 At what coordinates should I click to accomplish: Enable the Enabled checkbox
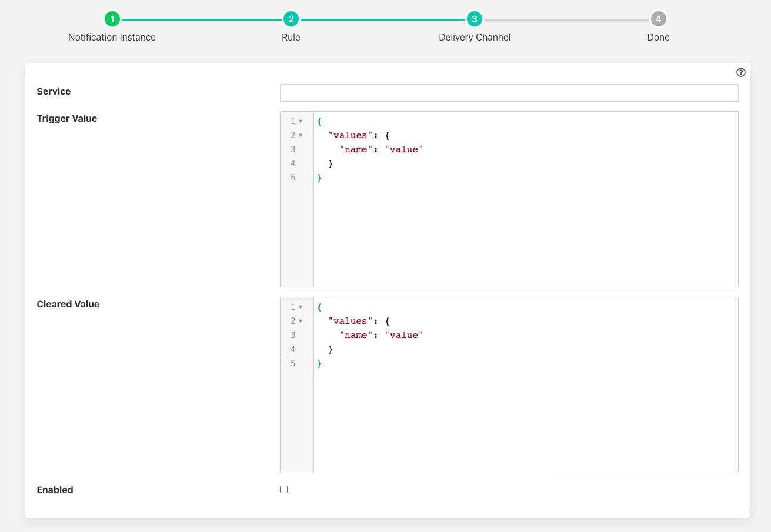point(284,489)
